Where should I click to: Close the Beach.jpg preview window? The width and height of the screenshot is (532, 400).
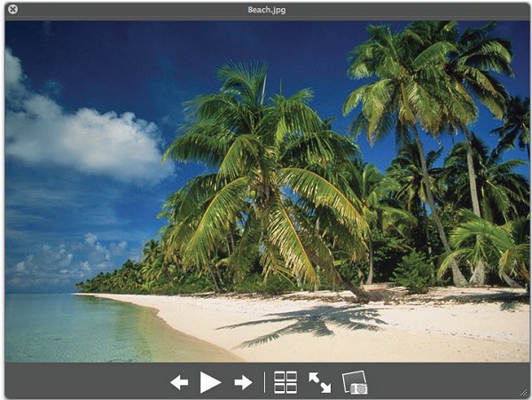coord(12,9)
